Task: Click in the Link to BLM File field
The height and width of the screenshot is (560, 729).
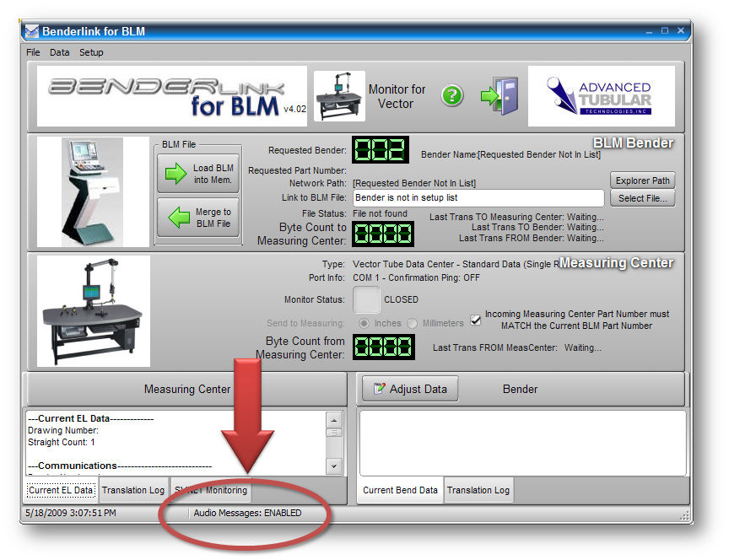Action: click(x=478, y=197)
